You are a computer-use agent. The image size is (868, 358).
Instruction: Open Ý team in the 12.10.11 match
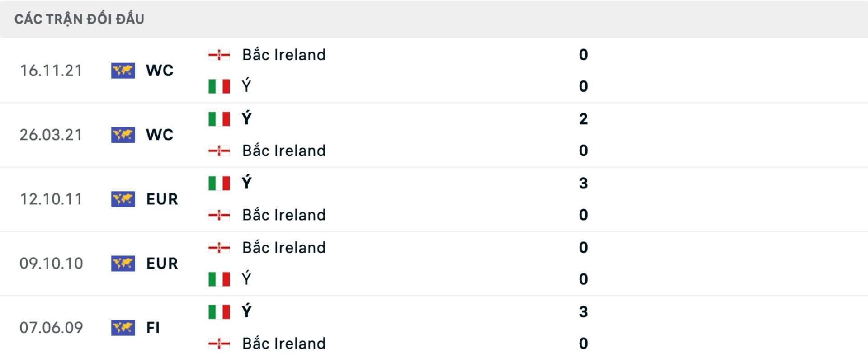tap(246, 183)
